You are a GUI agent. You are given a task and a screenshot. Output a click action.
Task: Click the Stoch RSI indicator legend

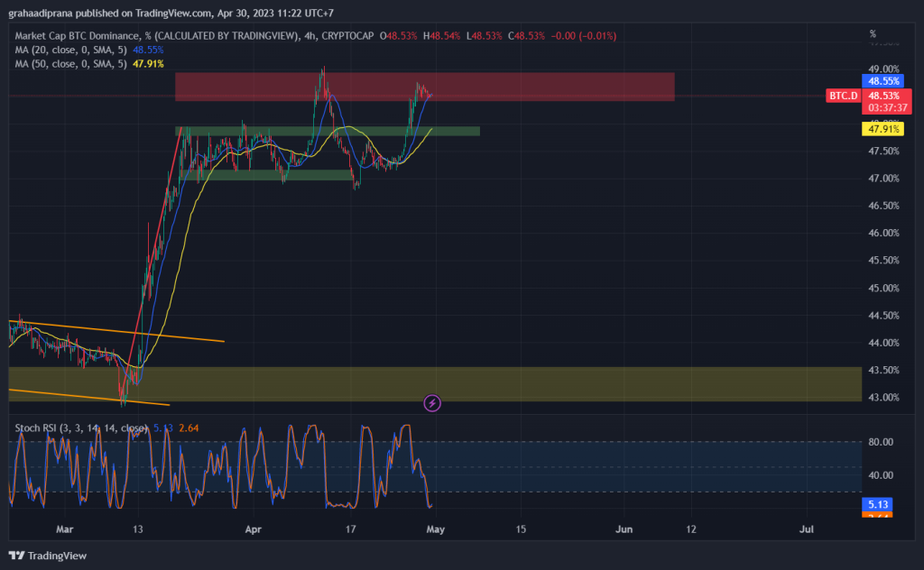106,428
